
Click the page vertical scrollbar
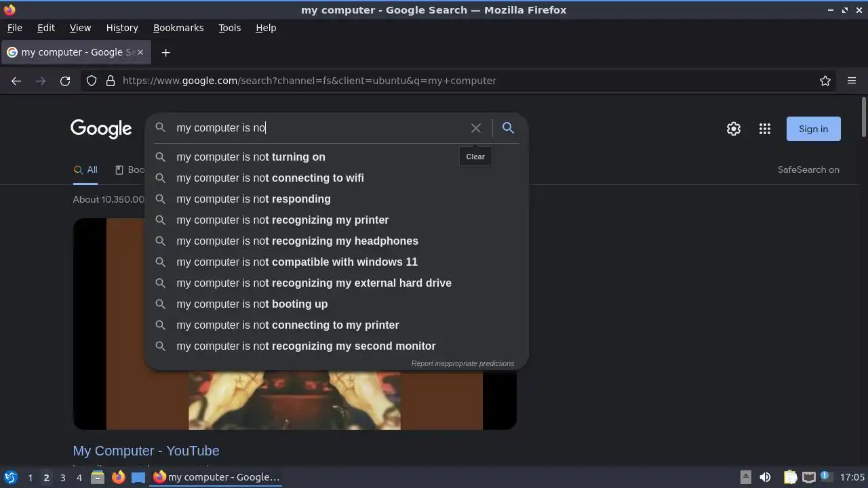[864, 117]
